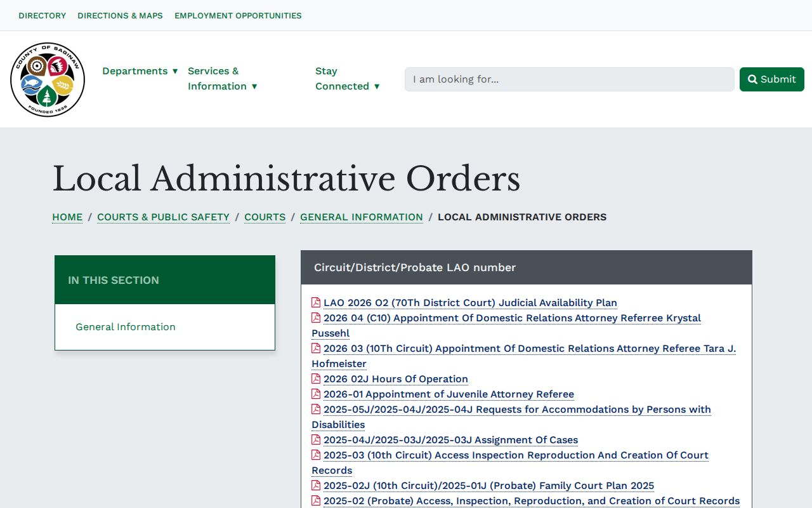Click PDF icon beside 2025-03 Access Inspection Reproduction

316,455
